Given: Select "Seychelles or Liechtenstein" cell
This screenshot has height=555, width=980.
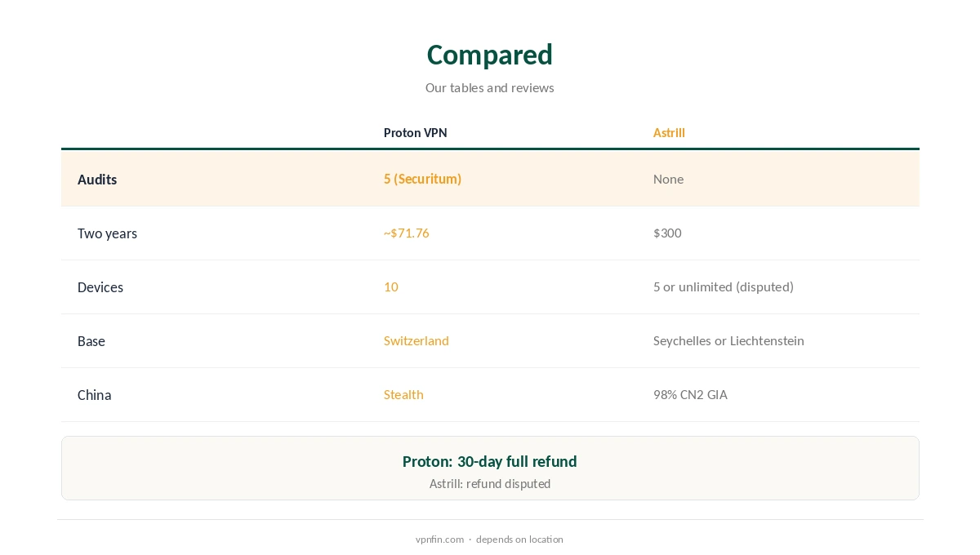Looking at the screenshot, I should pos(728,341).
